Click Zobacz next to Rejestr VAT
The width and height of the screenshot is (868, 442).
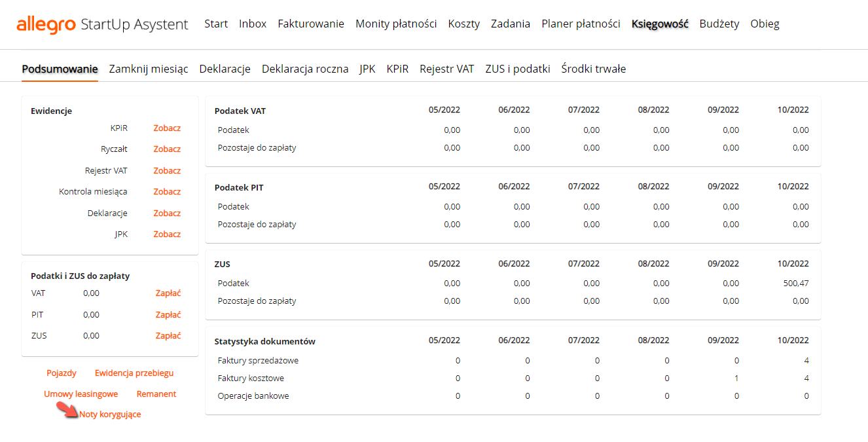(x=167, y=170)
